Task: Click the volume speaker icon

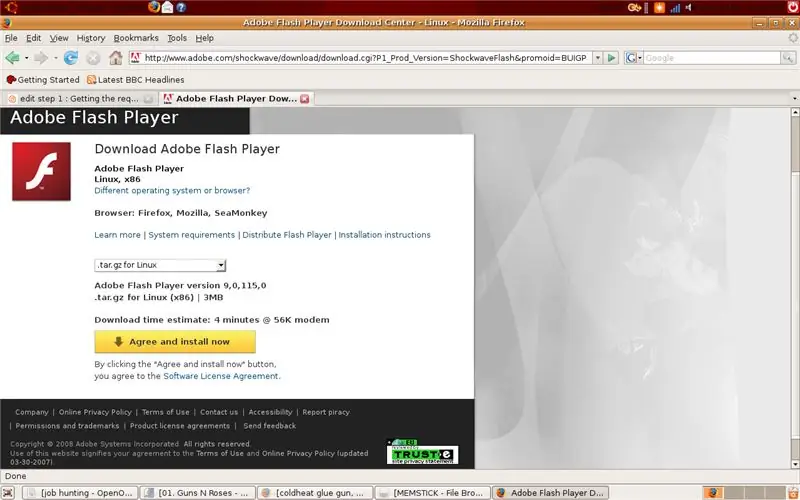Action: [x=688, y=8]
